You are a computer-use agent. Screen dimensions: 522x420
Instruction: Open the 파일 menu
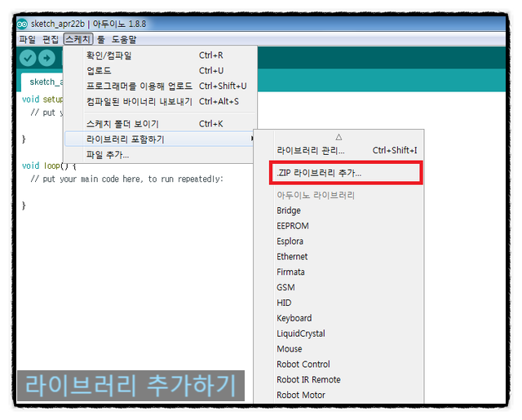(27, 39)
